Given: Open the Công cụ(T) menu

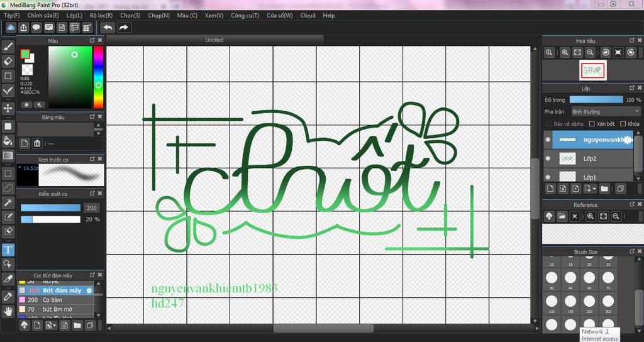Looking at the screenshot, I should click(245, 16).
